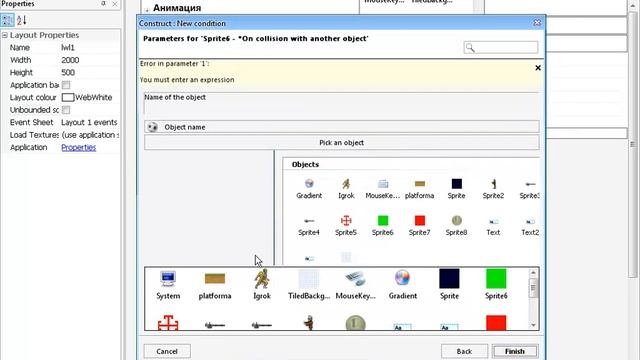Screen dimensions: 640x360
Task: Click the object picker scrollbar up arrow
Action: [x=533, y=272]
